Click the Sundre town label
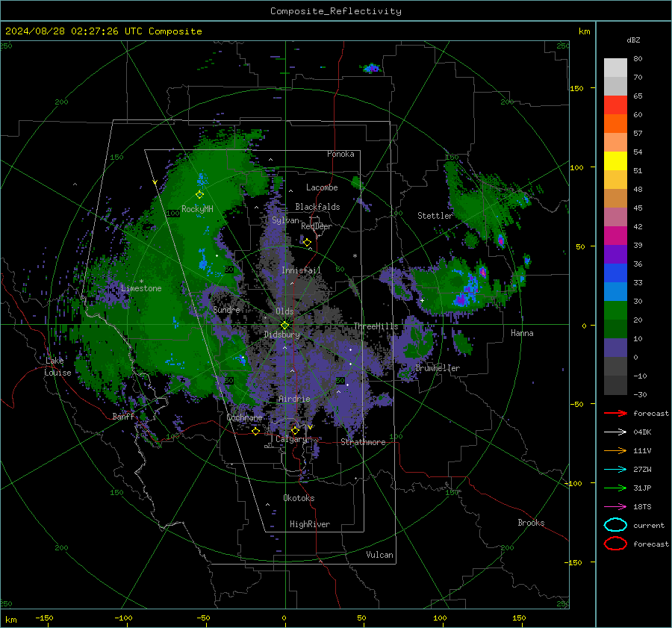672x628 pixels. [x=226, y=309]
